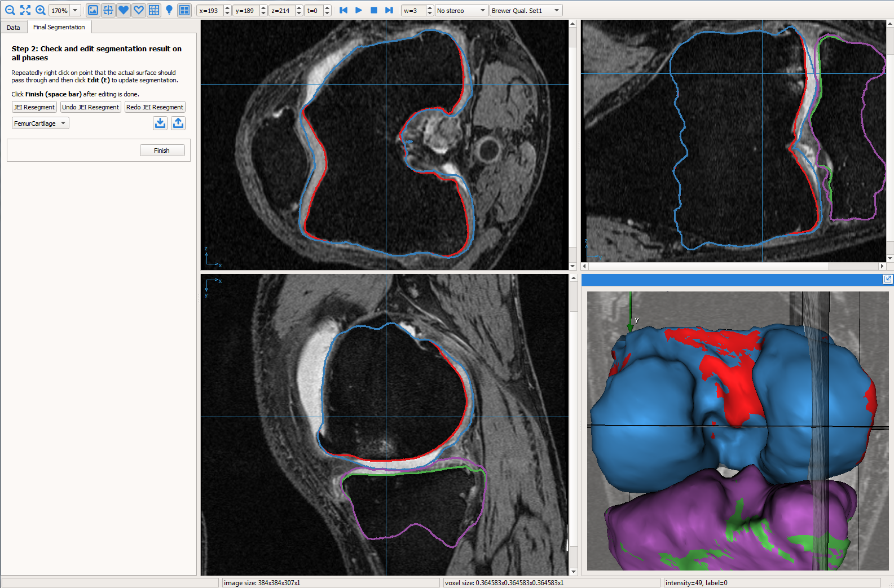This screenshot has width=894, height=588.
Task: Toggle the filled heart overlay button
Action: pos(124,10)
